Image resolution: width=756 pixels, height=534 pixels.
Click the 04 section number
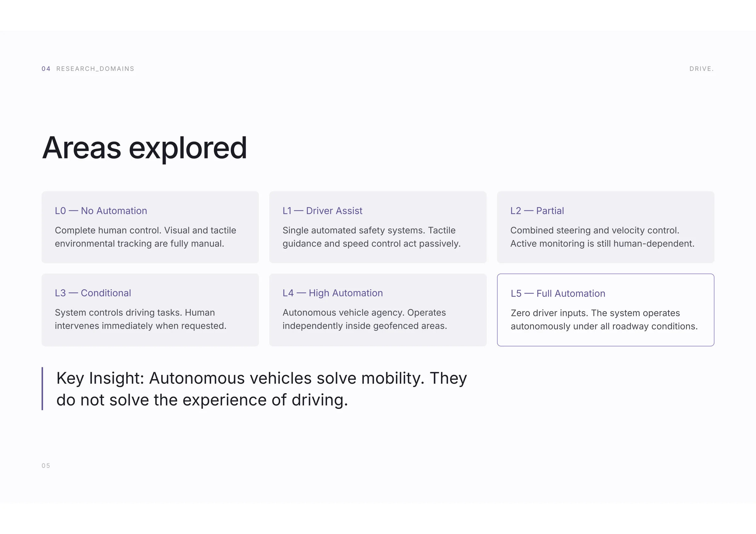pos(46,69)
